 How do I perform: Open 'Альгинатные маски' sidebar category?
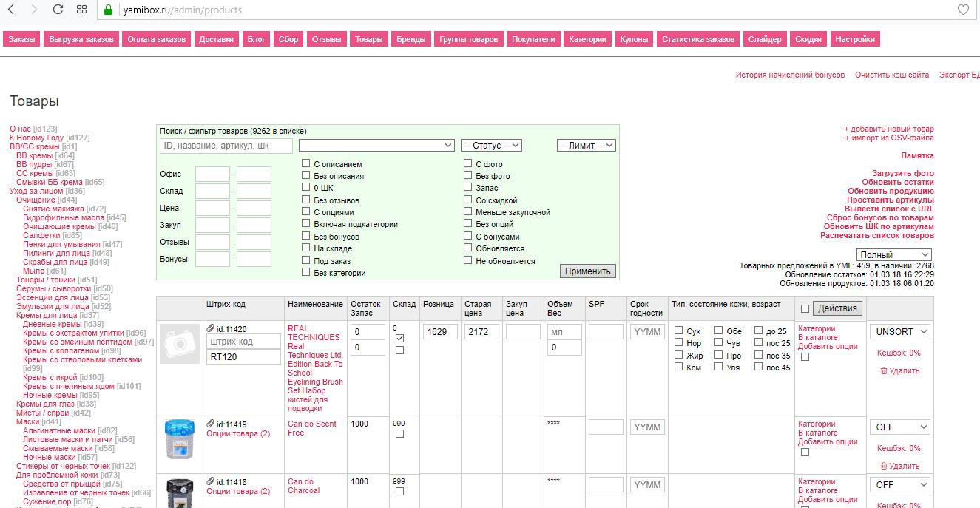point(59,430)
